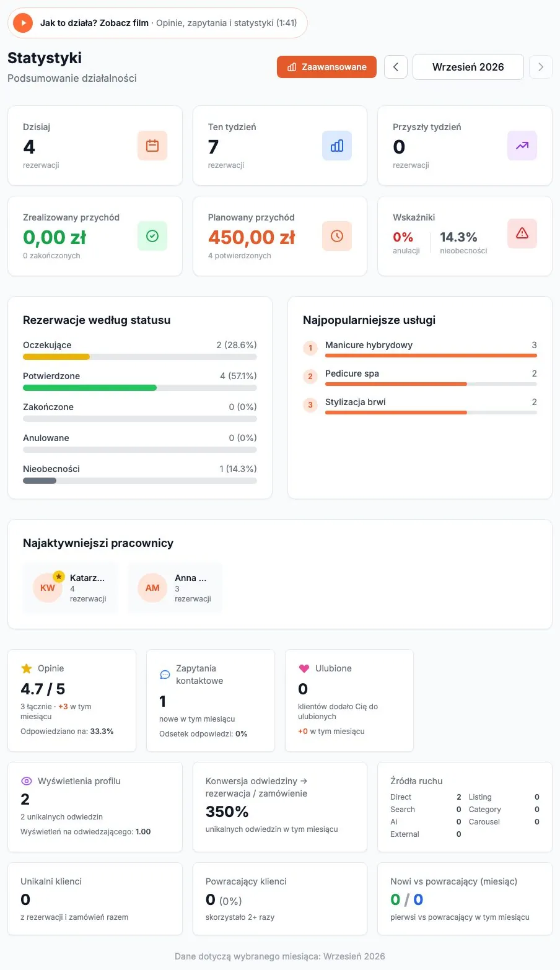Image resolution: width=560 pixels, height=970 pixels.
Task: Go to previous month with left chevron
Action: 396,67
